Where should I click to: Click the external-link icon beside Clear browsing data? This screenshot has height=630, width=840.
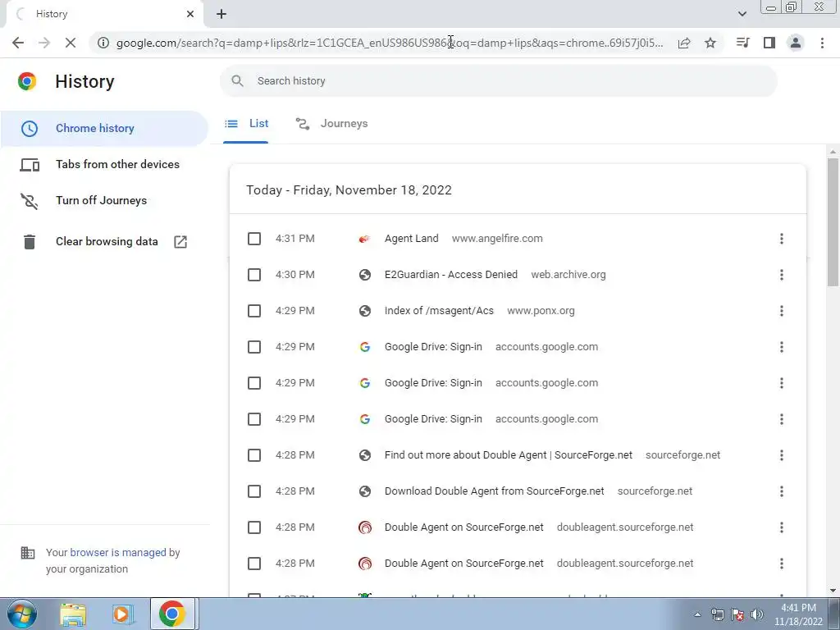180,242
